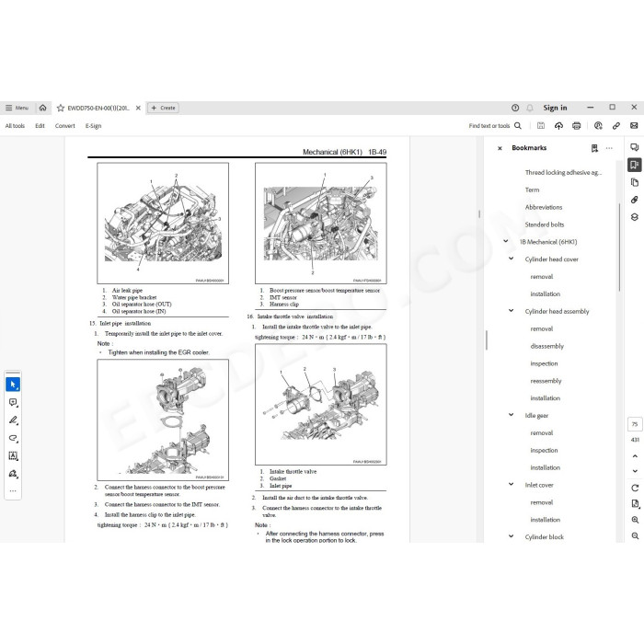Open reassembly under Cylinder head assembly
The image size is (644, 644).
(x=546, y=381)
